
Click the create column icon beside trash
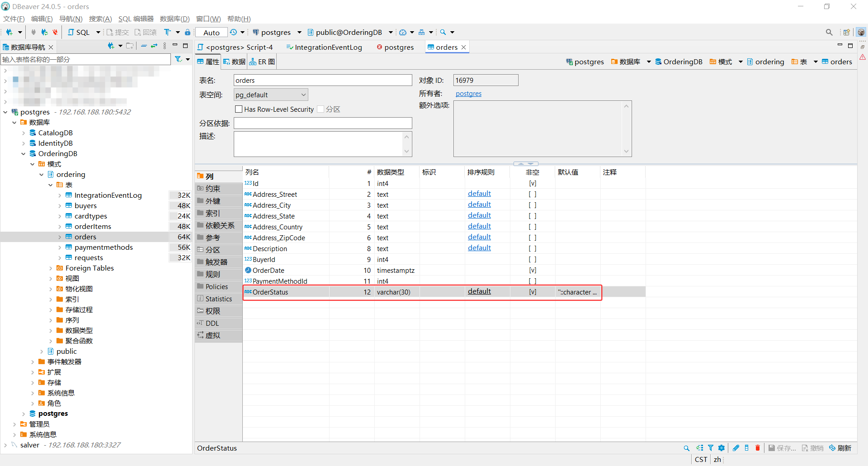click(746, 448)
